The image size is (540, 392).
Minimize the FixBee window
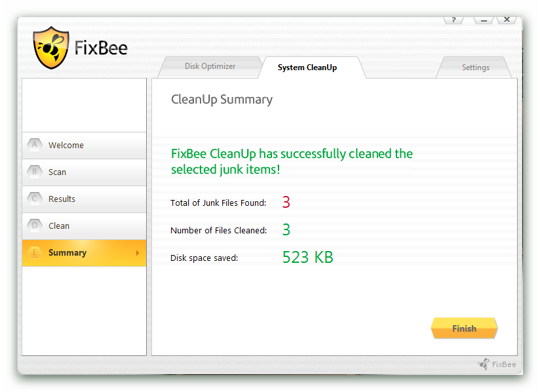pos(484,20)
